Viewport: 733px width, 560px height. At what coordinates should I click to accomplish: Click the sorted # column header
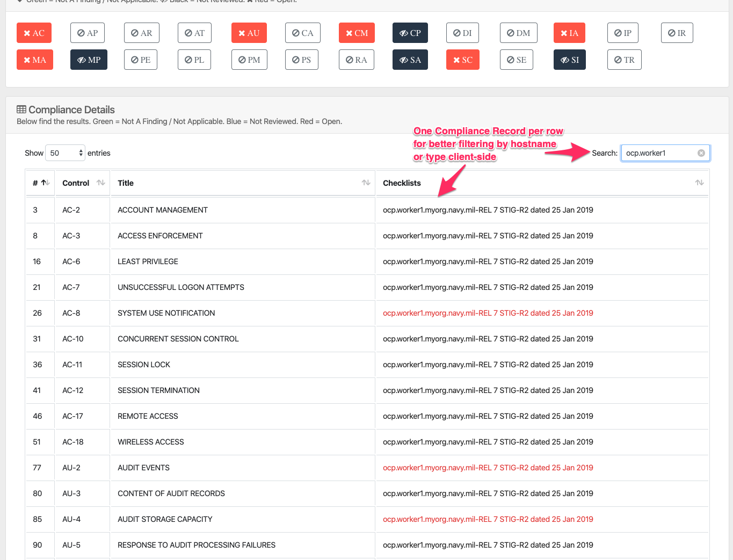point(40,183)
